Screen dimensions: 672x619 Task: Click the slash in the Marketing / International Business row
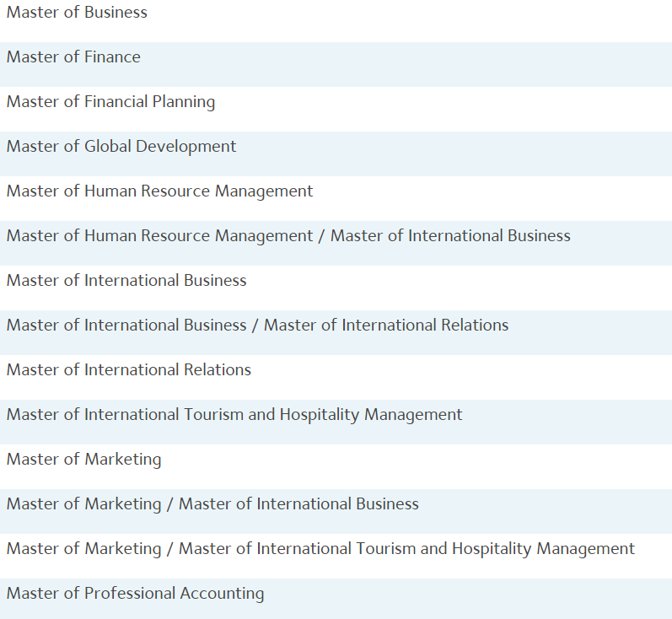[169, 504]
